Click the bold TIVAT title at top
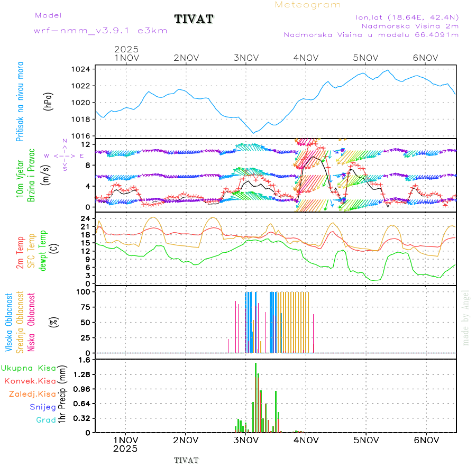 [x=194, y=20]
